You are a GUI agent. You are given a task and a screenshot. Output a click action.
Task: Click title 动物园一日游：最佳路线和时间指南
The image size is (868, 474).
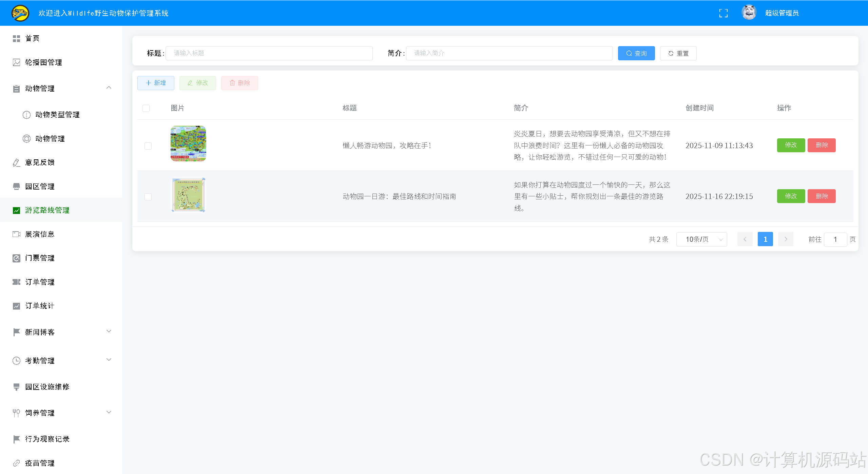[399, 196]
